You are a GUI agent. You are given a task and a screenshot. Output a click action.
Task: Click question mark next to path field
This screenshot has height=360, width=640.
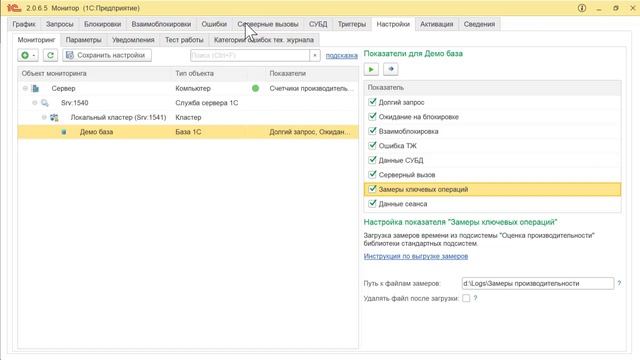[x=619, y=283]
